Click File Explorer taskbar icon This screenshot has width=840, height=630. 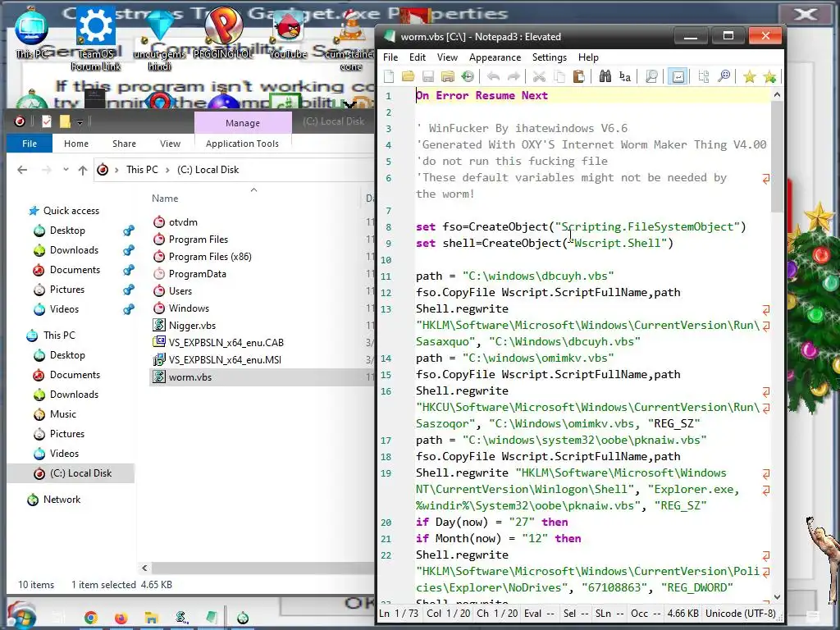coord(151,618)
